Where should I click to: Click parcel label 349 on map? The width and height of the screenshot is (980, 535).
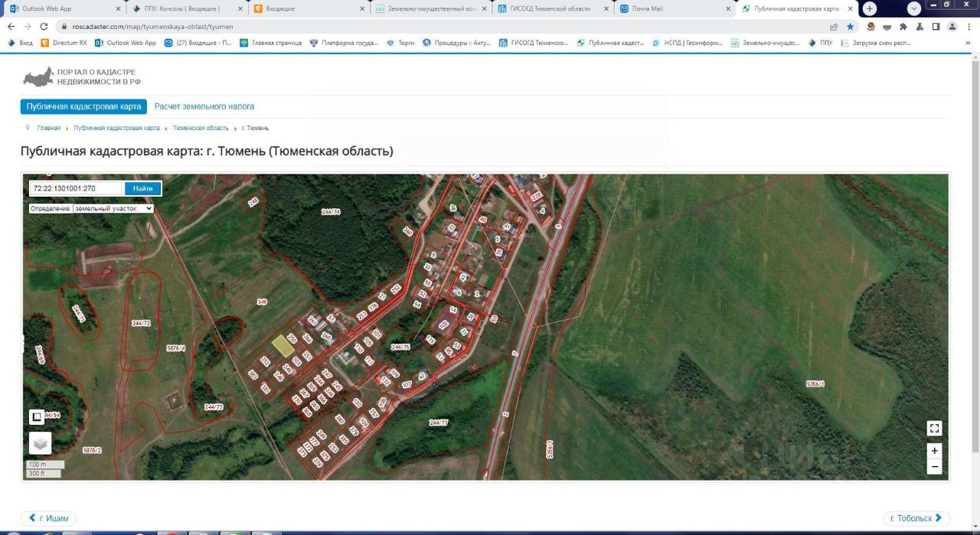[262, 302]
